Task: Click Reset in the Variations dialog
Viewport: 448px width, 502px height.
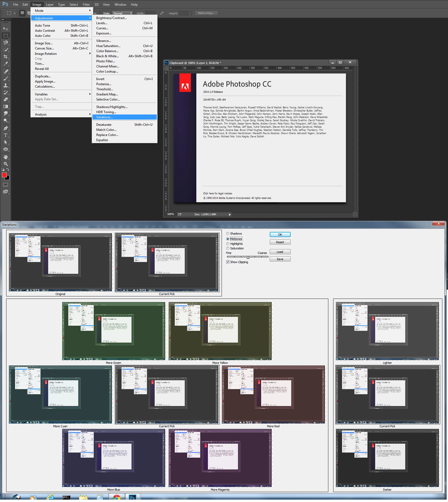Action: tap(280, 242)
